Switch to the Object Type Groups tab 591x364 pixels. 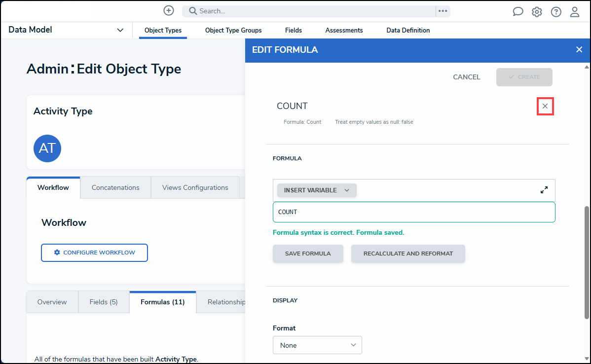[233, 31]
